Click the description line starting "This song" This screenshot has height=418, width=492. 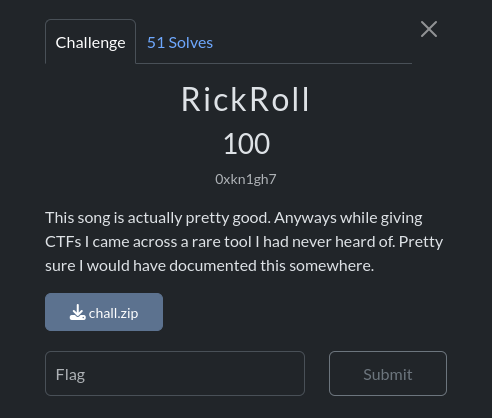tap(234, 218)
